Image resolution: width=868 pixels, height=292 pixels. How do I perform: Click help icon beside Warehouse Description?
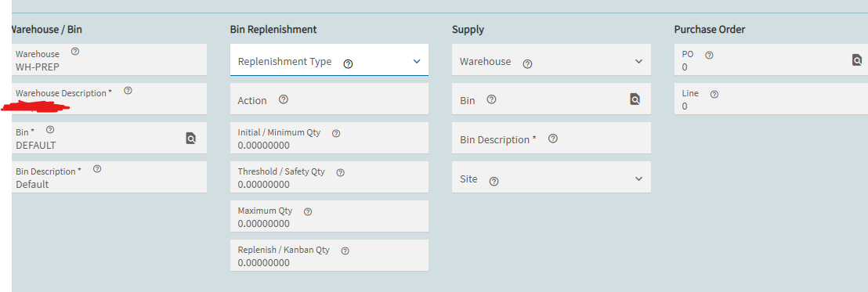point(128,91)
